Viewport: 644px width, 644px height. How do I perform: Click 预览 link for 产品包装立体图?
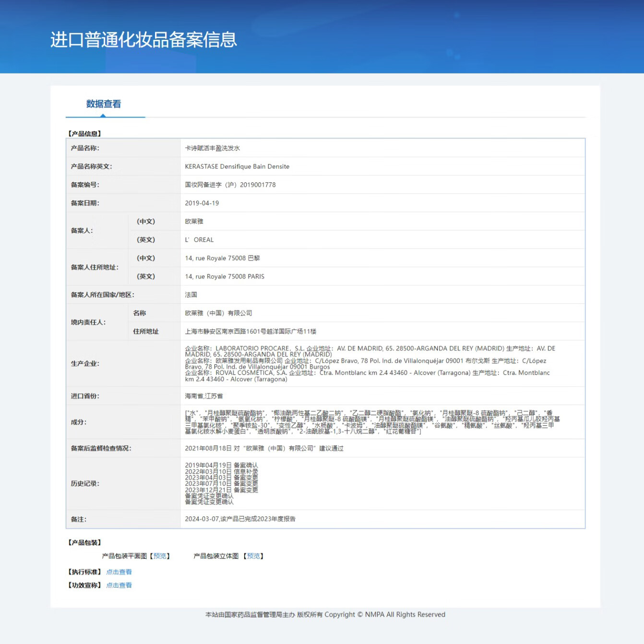[253, 556]
